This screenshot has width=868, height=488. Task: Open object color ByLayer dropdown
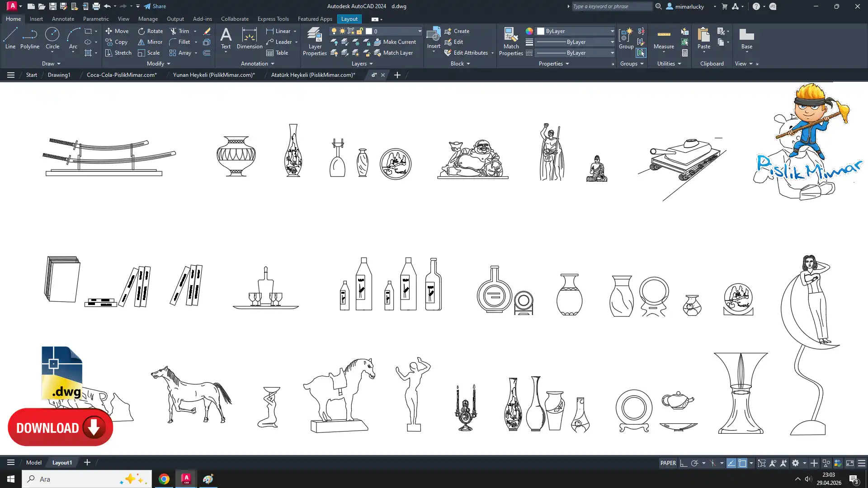click(612, 31)
